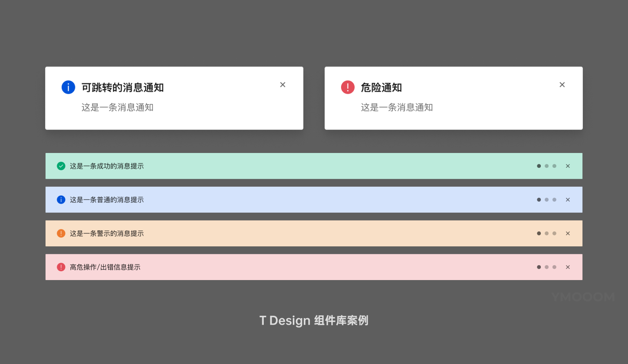This screenshot has height=364, width=628.
Task: Click the 这是一条成功的消息提示 text
Action: tap(106, 166)
